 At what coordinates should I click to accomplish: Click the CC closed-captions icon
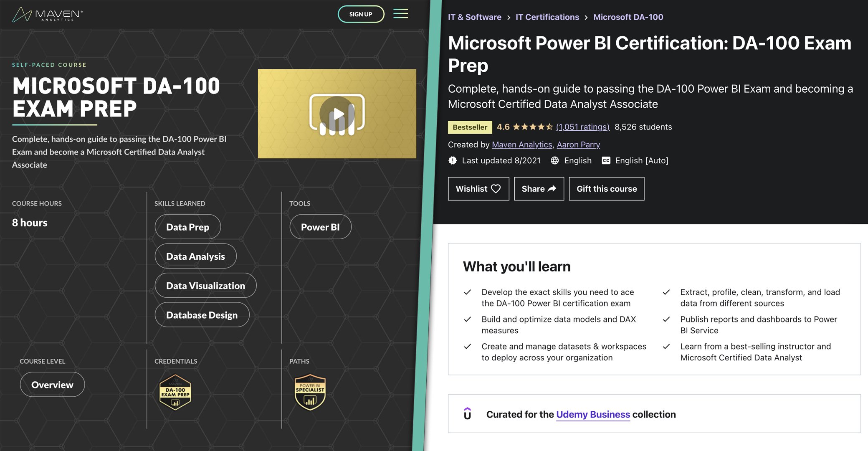click(x=605, y=160)
